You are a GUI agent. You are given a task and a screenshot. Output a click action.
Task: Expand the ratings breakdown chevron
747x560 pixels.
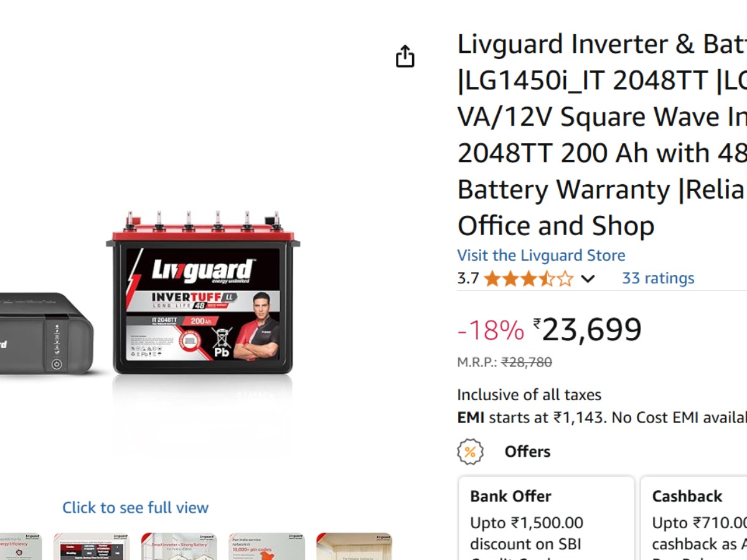(x=588, y=279)
